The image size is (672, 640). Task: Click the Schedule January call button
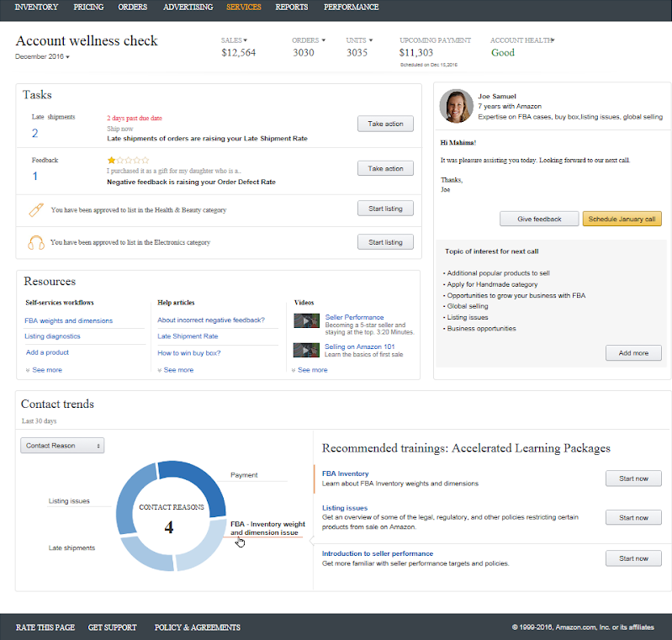(622, 219)
